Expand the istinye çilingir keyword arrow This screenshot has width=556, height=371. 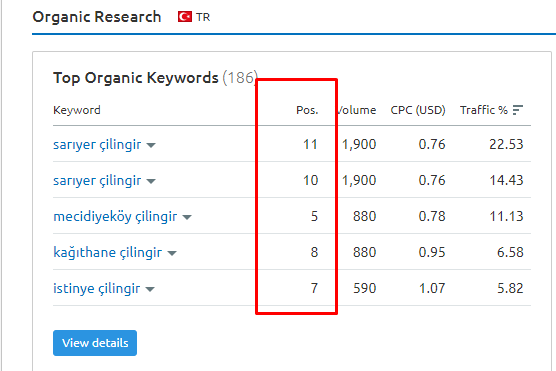(150, 289)
